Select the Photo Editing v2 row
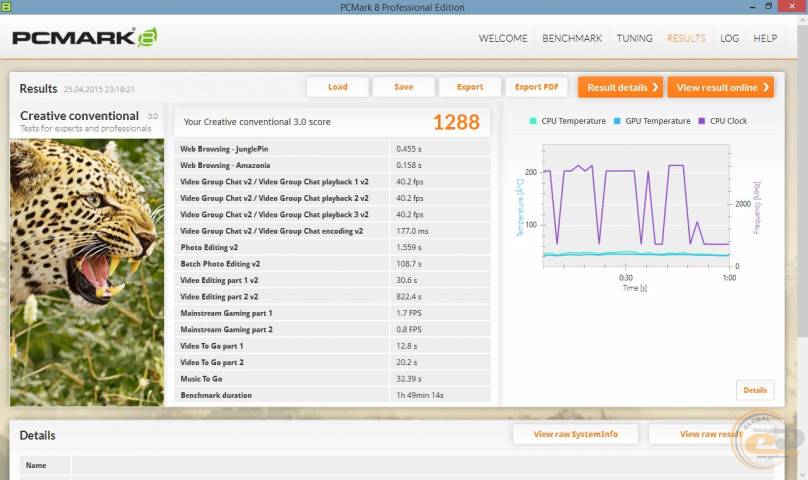The height and width of the screenshot is (480, 808). (332, 247)
